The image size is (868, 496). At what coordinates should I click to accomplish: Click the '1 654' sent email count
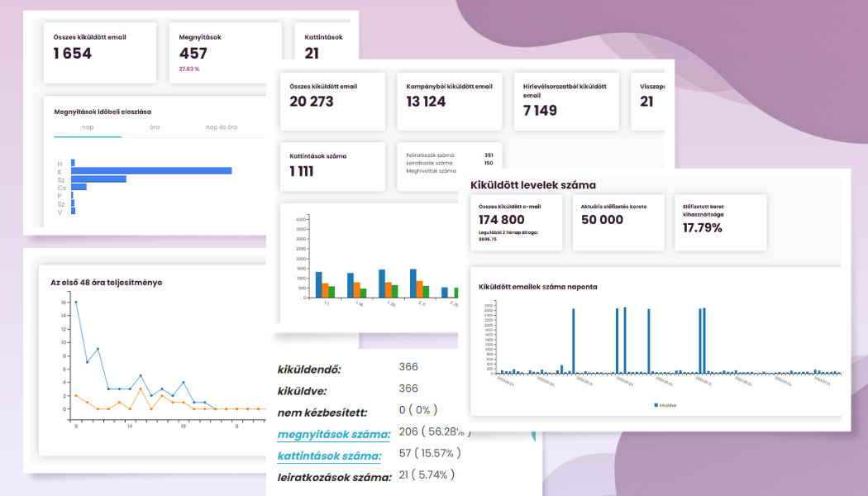73,54
